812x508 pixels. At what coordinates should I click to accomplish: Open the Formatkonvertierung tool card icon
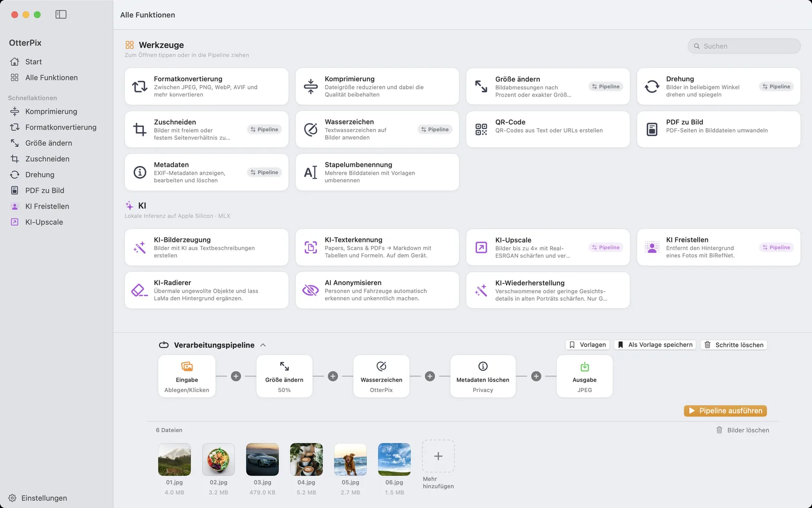click(140, 87)
